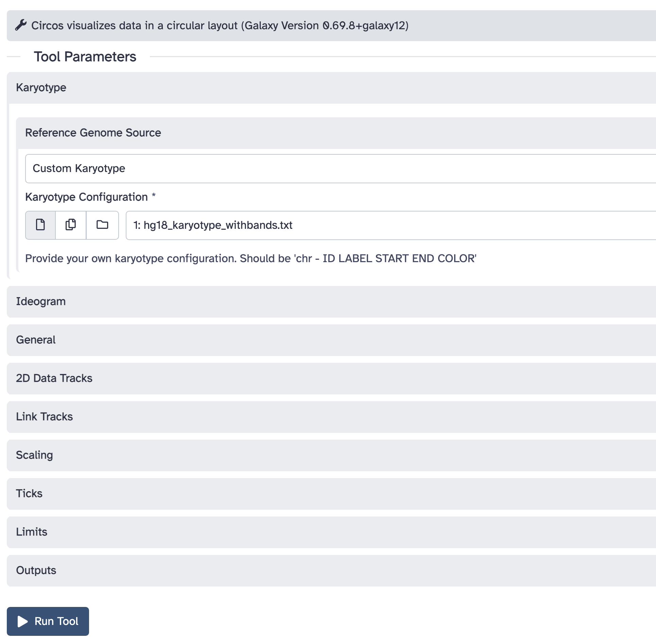Viewport: 656px width, 644px height.
Task: Choose multiple datasets icon for karyotype
Action: (x=71, y=225)
